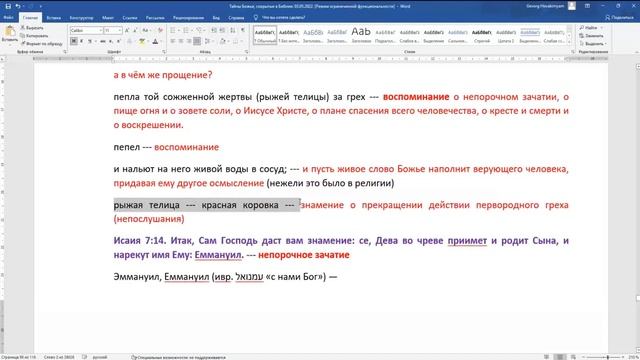The image size is (640, 360).
Task: Switch to Вставка tab
Action: [53, 18]
